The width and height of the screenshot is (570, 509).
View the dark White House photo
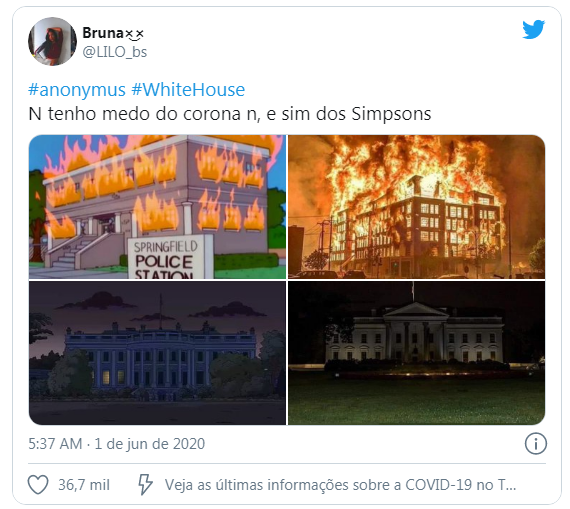pos(417,353)
